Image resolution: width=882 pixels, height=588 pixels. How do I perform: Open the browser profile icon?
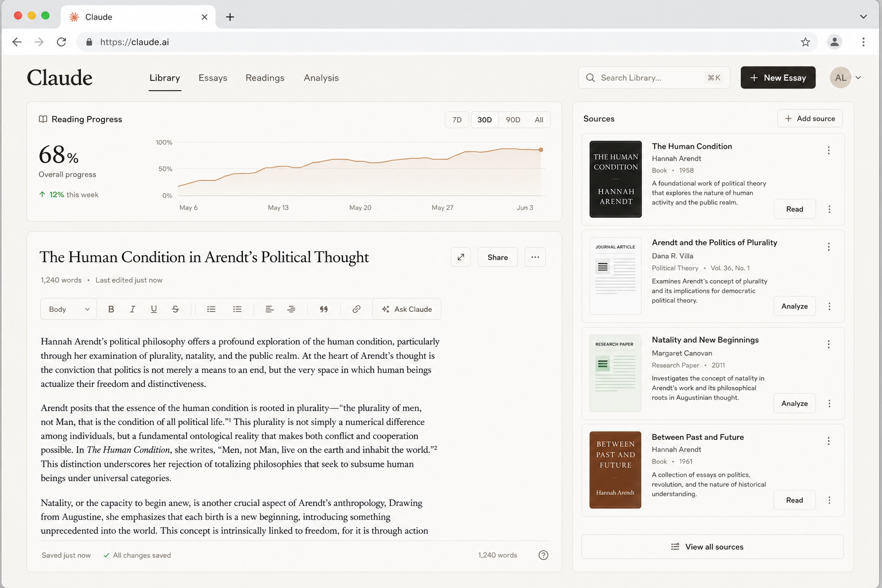[x=834, y=42]
